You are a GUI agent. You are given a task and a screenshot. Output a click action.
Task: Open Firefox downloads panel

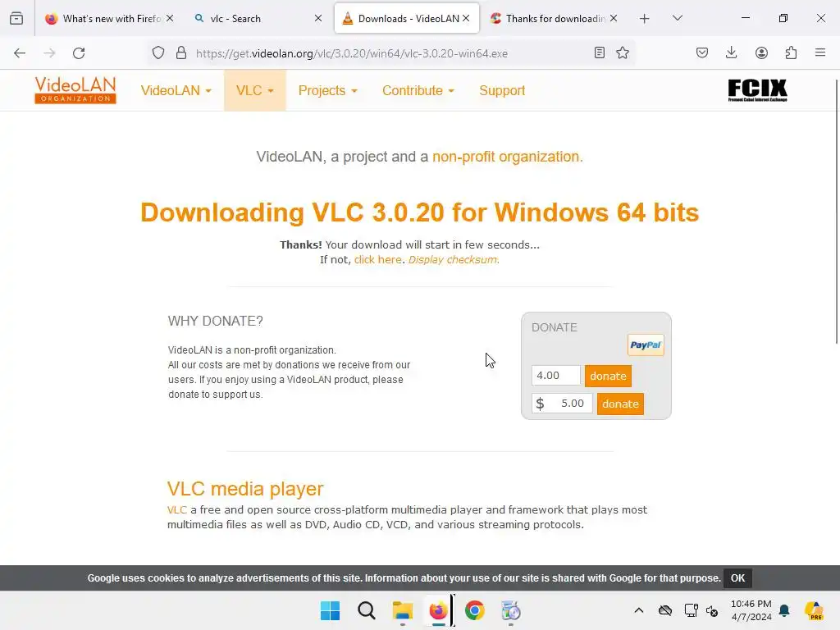pos(731,52)
